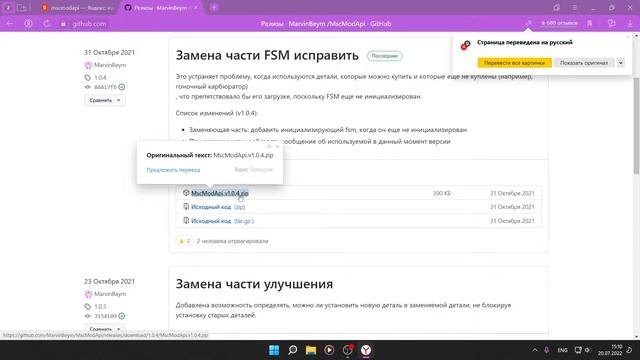The width and height of the screenshot is (640, 360).
Task: Open commit 3154189 link
Action: pyautogui.click(x=105, y=316)
